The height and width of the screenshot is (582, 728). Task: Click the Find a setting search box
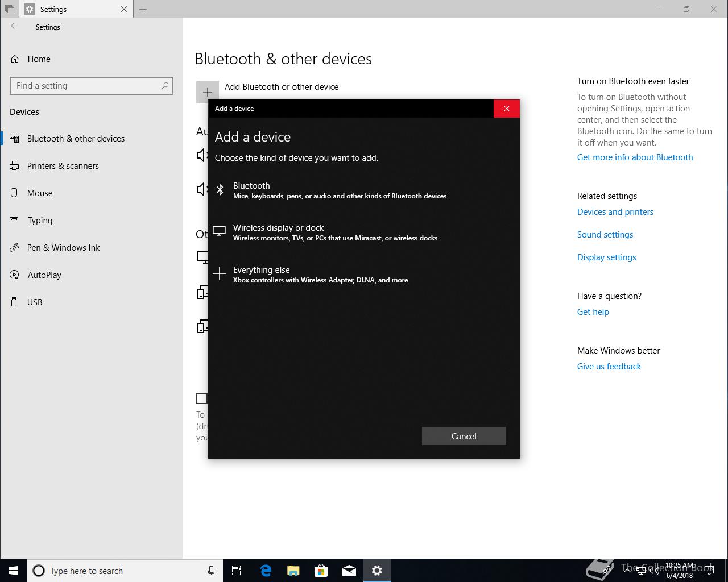click(x=86, y=86)
